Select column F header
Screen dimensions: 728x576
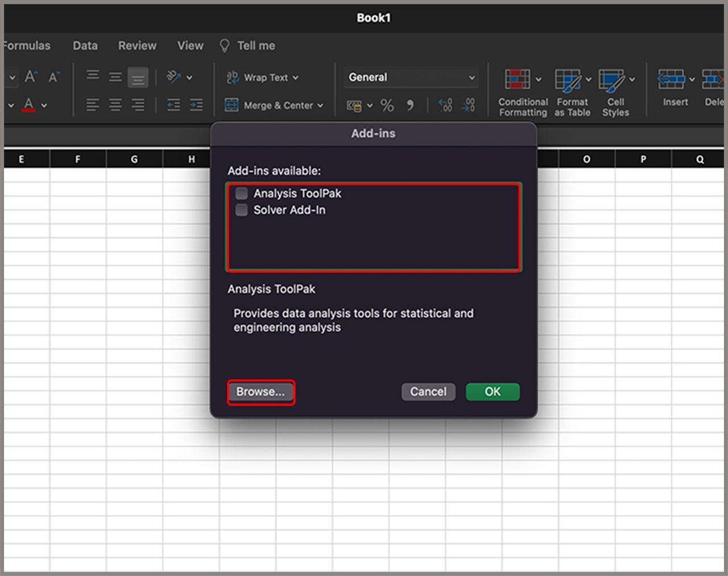pos(78,159)
